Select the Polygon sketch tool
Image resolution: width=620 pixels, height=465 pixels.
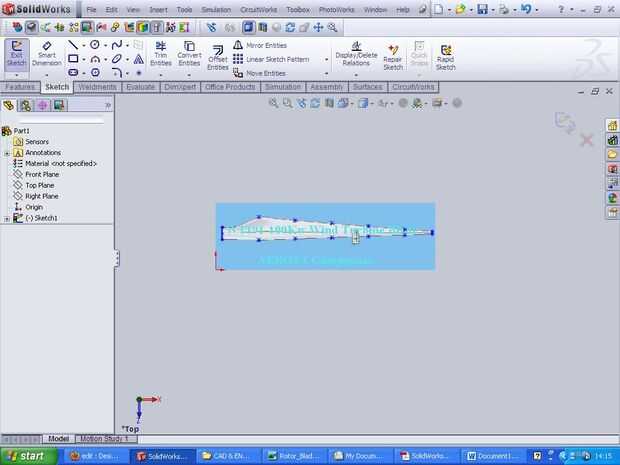click(95, 72)
